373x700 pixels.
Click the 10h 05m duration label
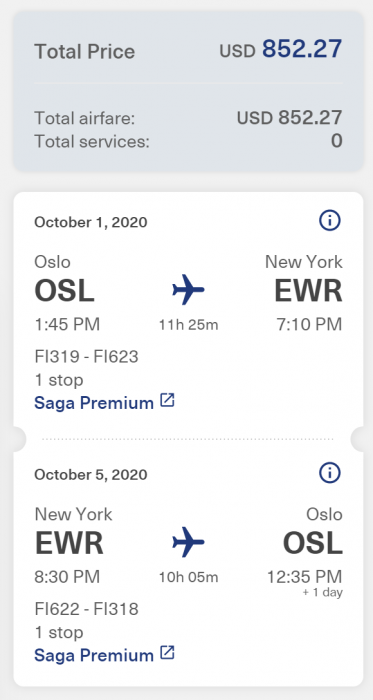pos(189,578)
